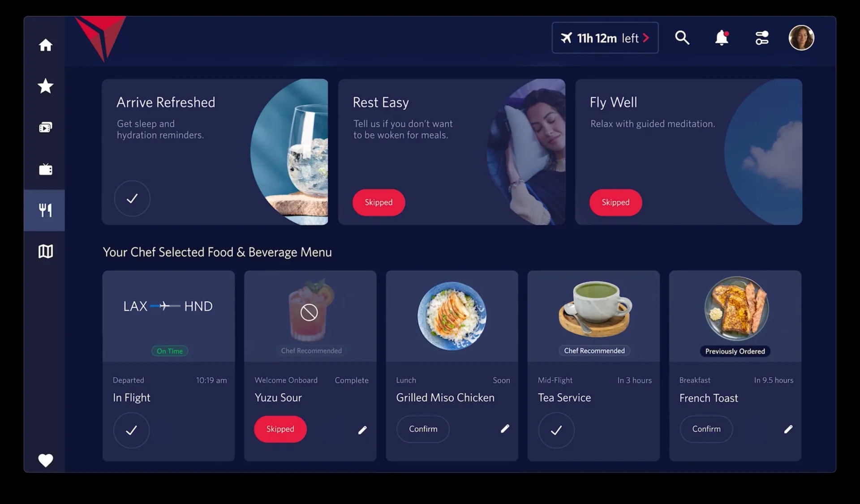Toggle the Fly Well skipped option
The width and height of the screenshot is (860, 504).
point(615,202)
